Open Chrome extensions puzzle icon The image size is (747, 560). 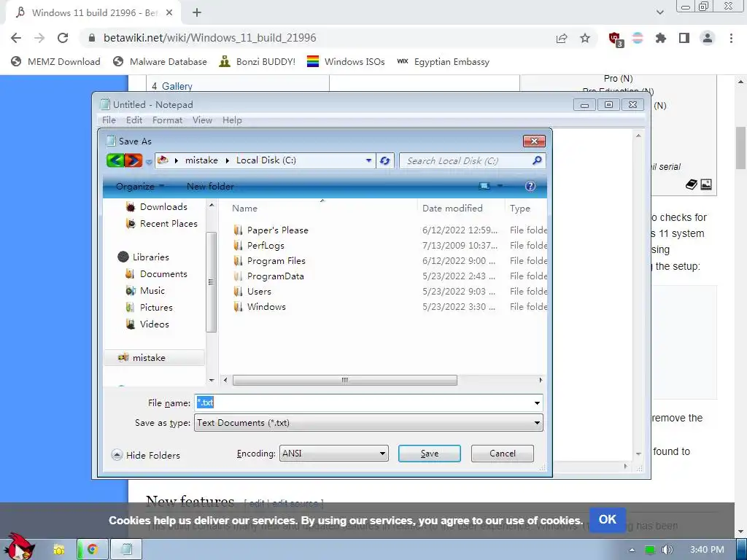(661, 38)
